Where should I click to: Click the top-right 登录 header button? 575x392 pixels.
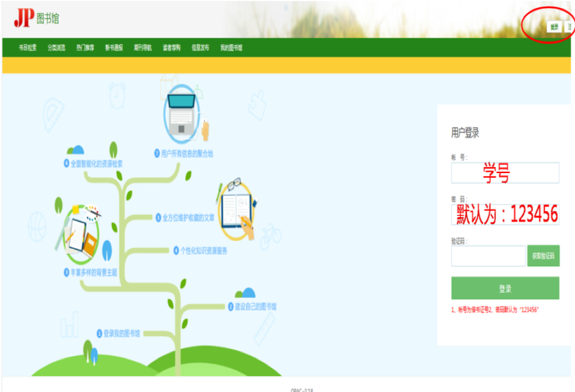(554, 27)
